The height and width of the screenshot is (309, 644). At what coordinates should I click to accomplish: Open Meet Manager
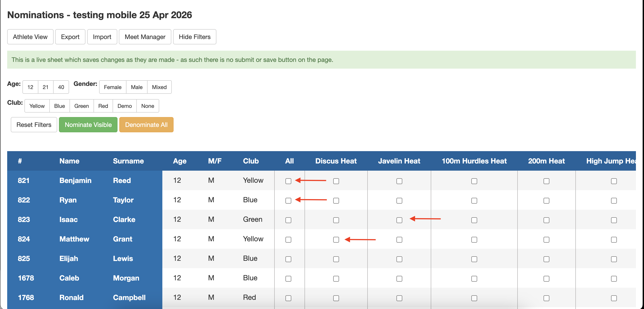(145, 37)
